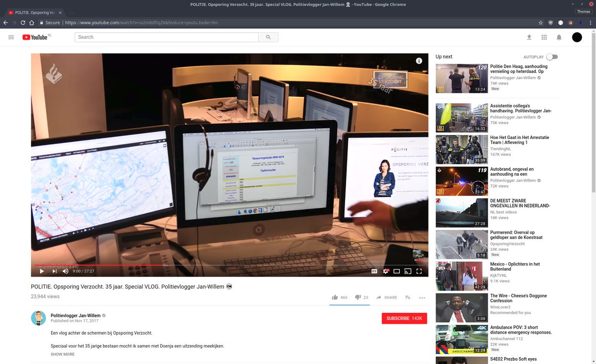This screenshot has width=596, height=364.
Task: Open the Chrome home page button
Action: click(32, 22)
